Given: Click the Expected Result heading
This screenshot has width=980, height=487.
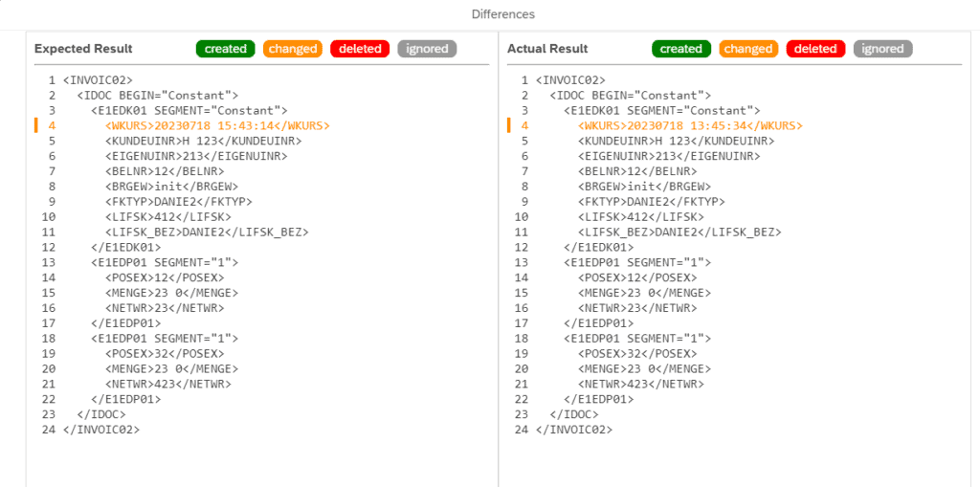Looking at the screenshot, I should pos(83,49).
